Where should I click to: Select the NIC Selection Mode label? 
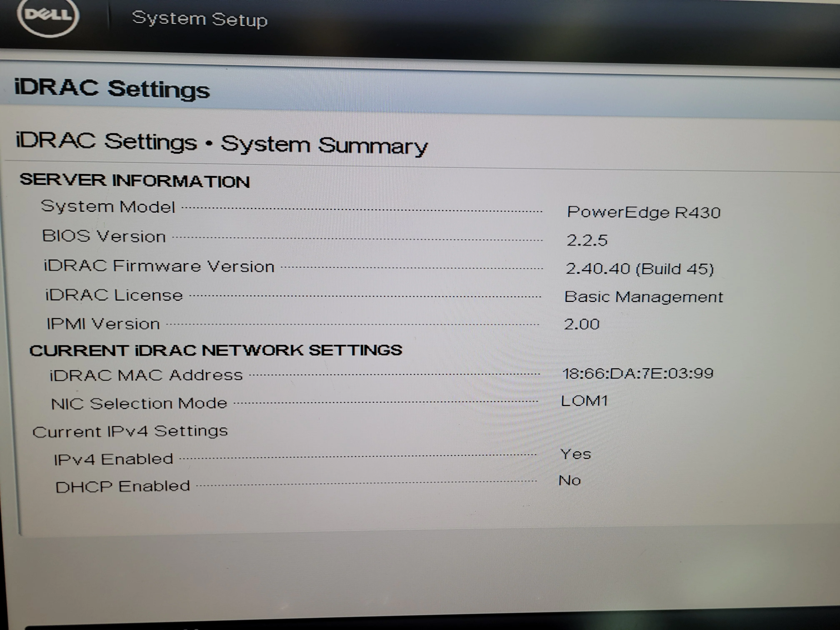coord(139,403)
